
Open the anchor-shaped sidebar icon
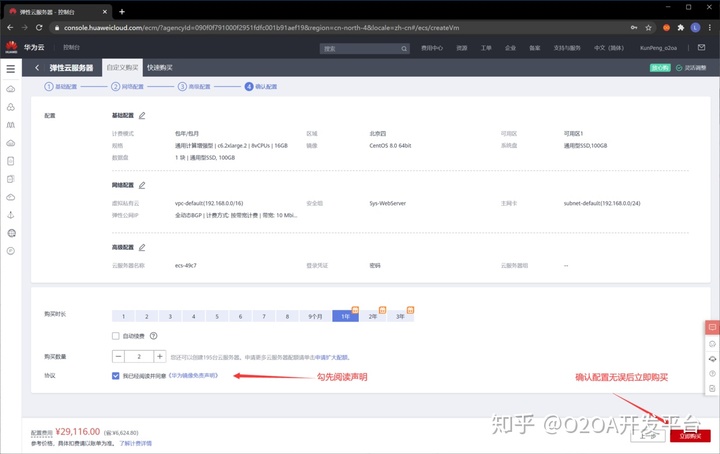(11, 215)
